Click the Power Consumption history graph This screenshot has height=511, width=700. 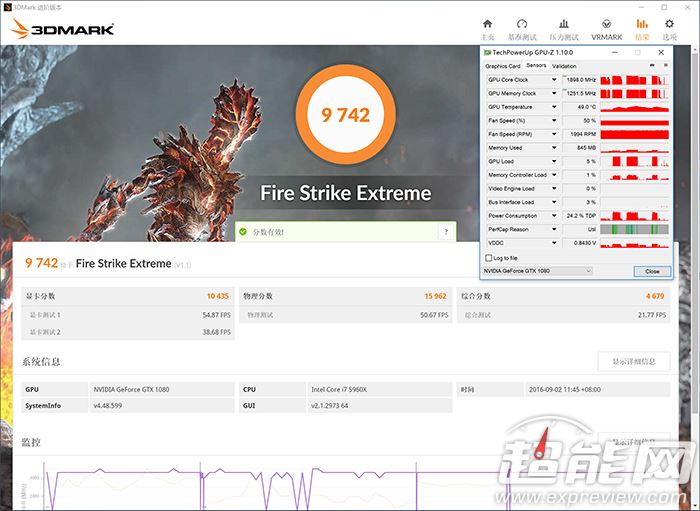click(x=634, y=216)
